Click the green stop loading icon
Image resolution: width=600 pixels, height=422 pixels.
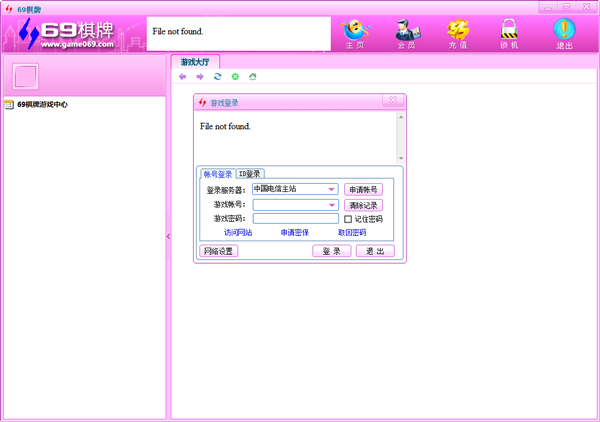pos(236,77)
